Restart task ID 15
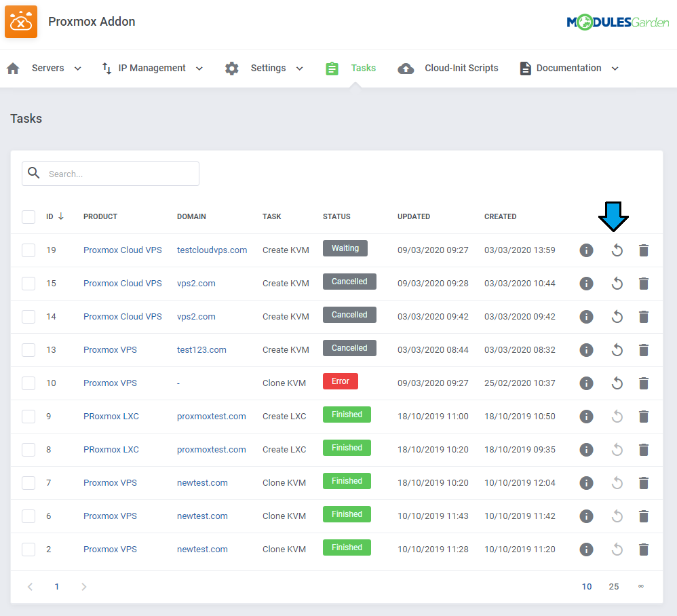This screenshot has height=616, width=677. pyautogui.click(x=617, y=284)
